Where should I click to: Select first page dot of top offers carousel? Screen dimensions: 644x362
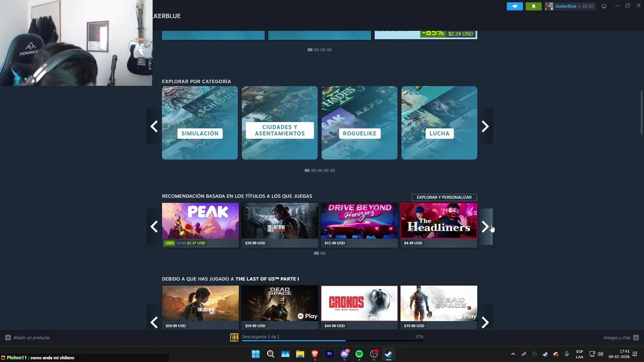click(x=310, y=50)
